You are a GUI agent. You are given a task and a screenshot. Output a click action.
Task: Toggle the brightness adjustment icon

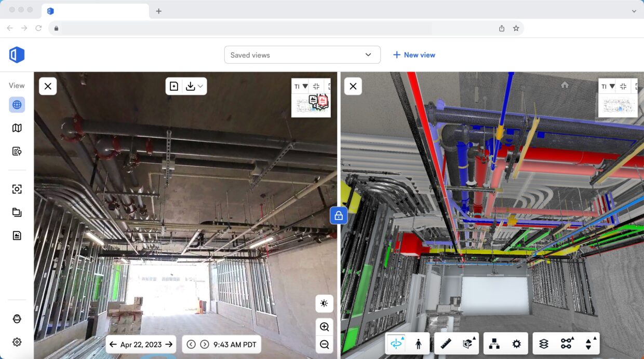(324, 304)
